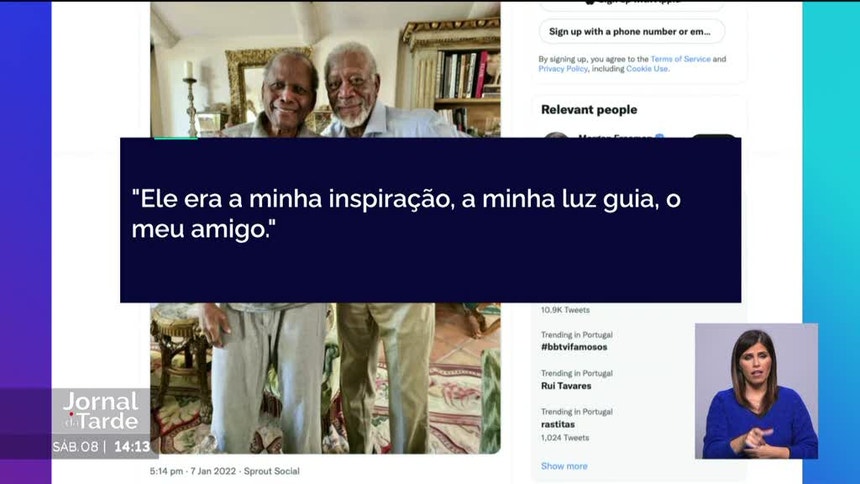The width and height of the screenshot is (860, 484).
Task: Click the sign language interpreter inset
Action: point(756,391)
